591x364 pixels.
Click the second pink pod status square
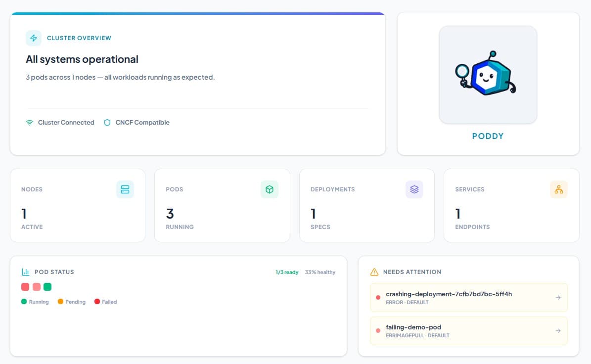click(37, 287)
